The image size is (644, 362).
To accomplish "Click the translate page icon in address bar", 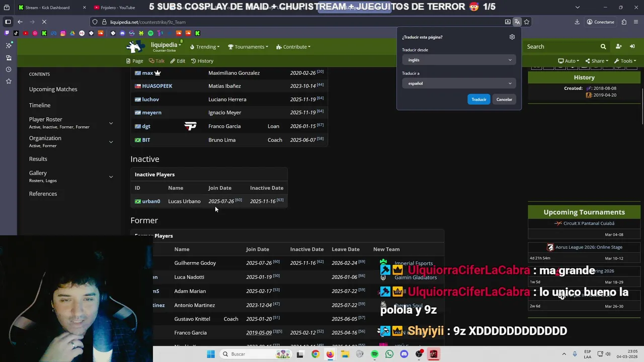I will 517,22.
